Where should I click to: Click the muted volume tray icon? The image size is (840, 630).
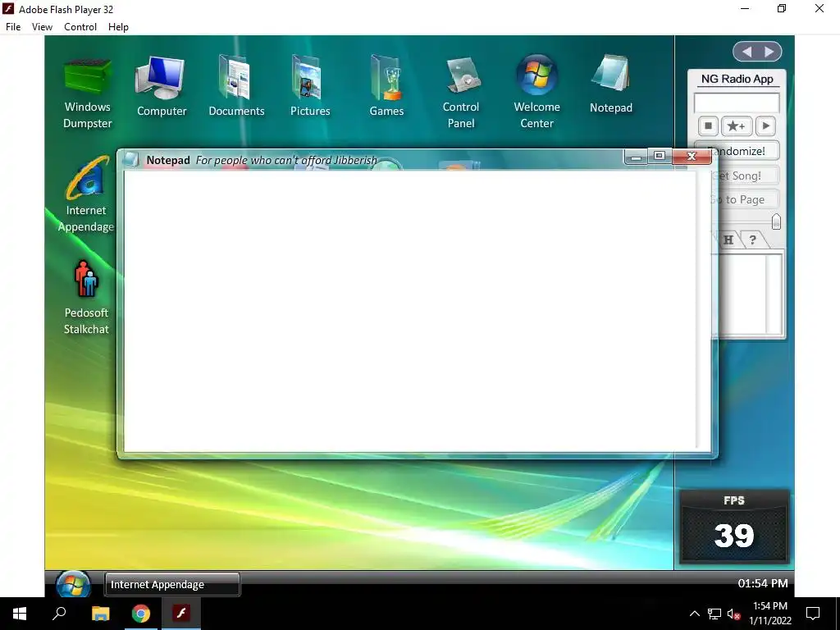733,614
